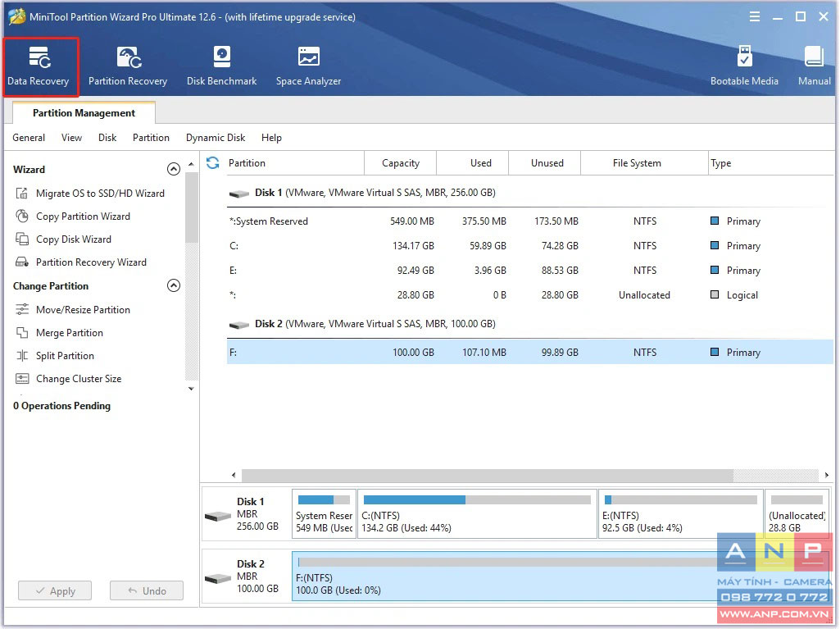Click the partition list horizontal scrollbar thumb
The height and width of the screenshot is (629, 840).
click(x=488, y=475)
